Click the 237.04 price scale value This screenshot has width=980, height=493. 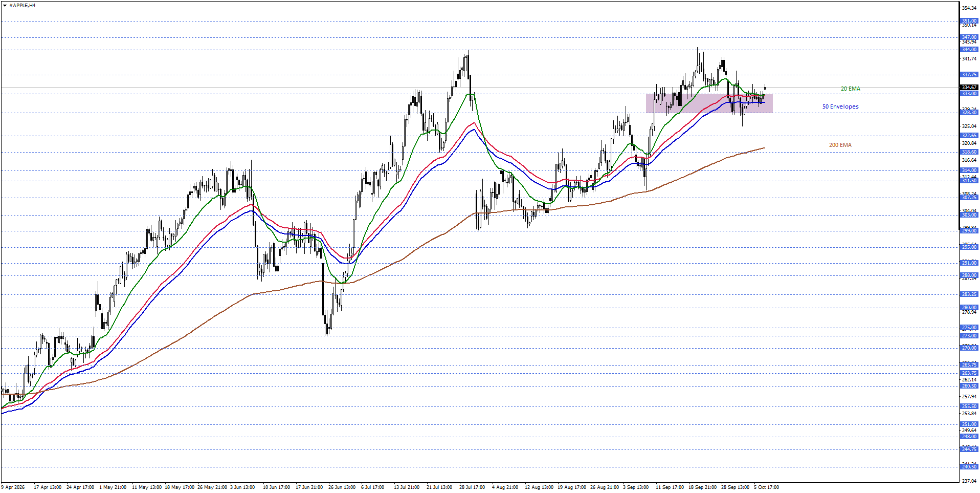[969, 481]
